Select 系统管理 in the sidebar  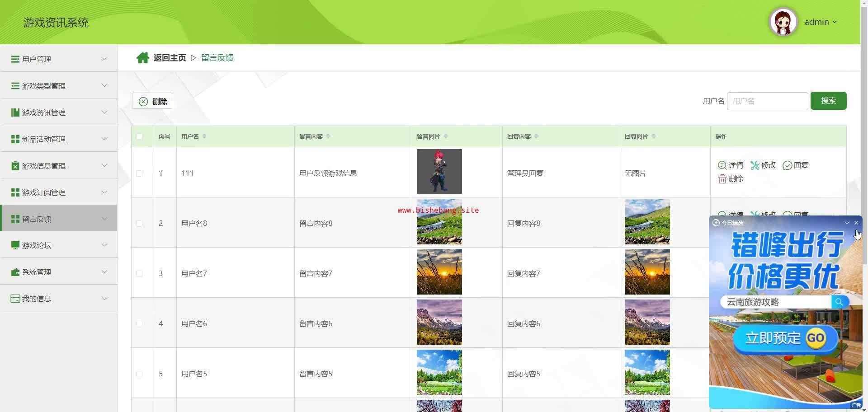click(59, 272)
